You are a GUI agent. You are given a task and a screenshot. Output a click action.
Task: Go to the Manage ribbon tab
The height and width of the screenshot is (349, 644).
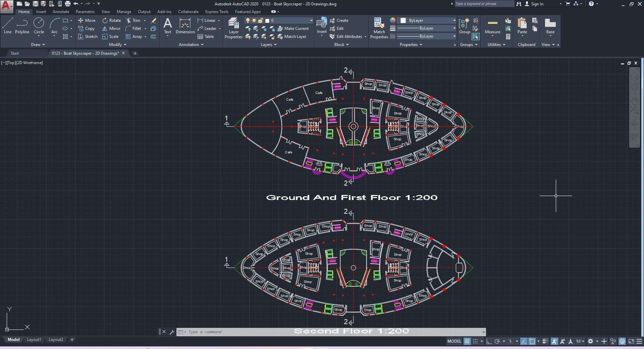coord(124,12)
